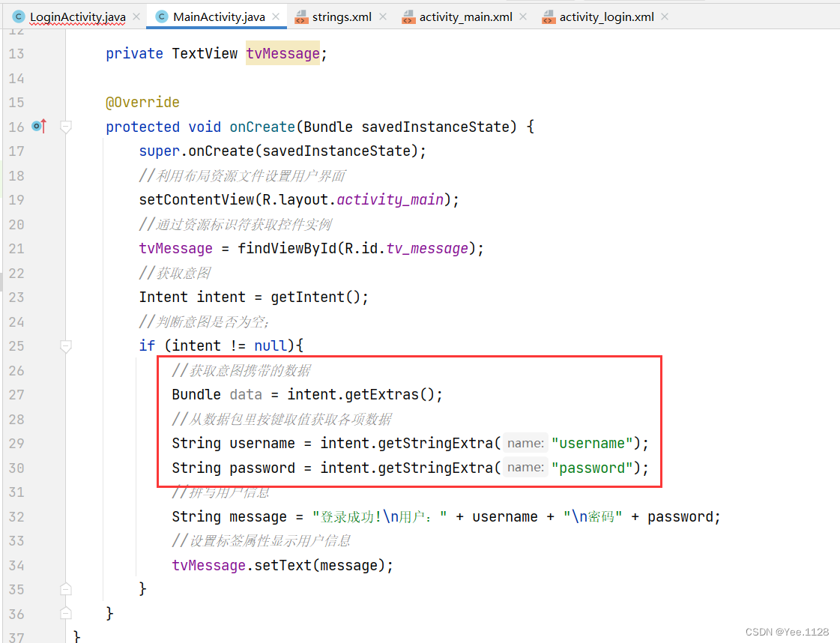Close the activity_main.xml tab
This screenshot has height=643, width=840.
[523, 16]
